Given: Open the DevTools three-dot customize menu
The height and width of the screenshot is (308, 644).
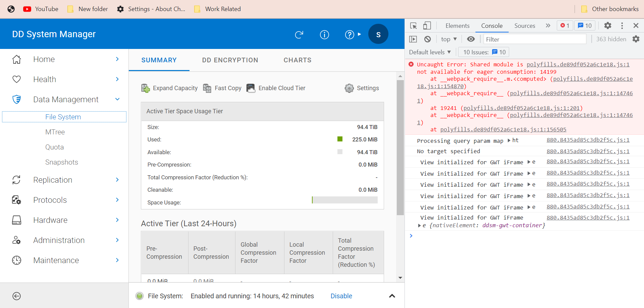Looking at the screenshot, I should pos(622,26).
